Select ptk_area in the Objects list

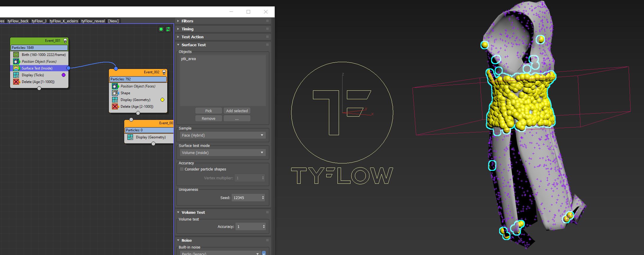pos(189,59)
